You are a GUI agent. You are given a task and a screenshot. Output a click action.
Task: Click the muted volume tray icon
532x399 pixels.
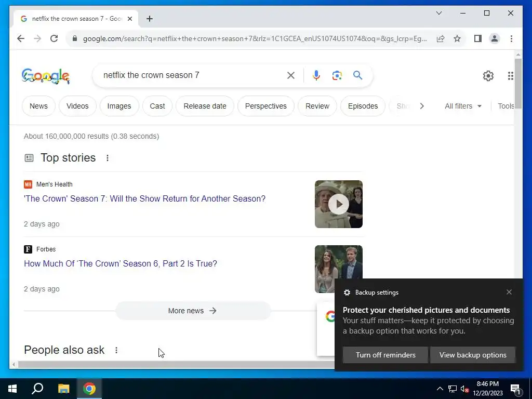(464, 389)
